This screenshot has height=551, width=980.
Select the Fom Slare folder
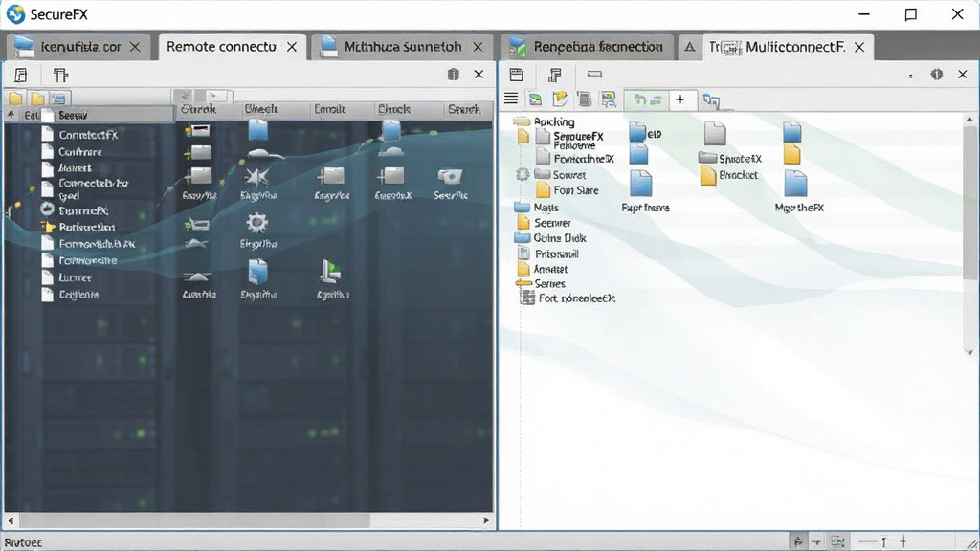pos(567,190)
